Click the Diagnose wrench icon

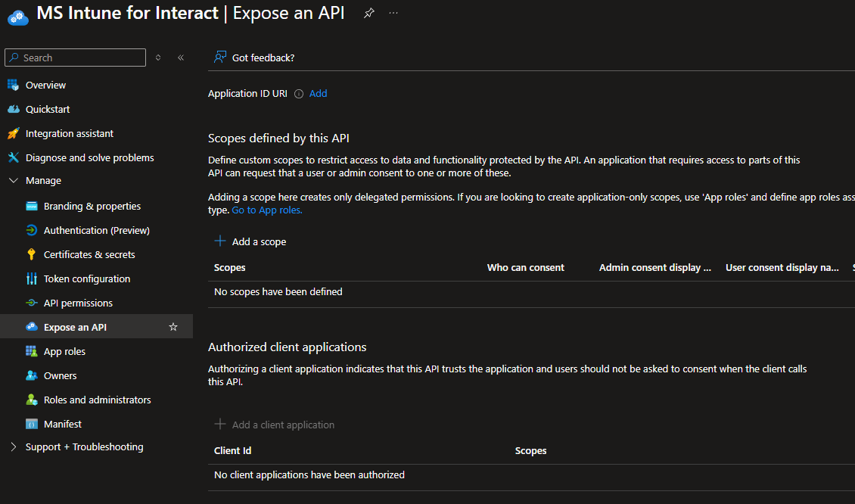[x=13, y=157]
